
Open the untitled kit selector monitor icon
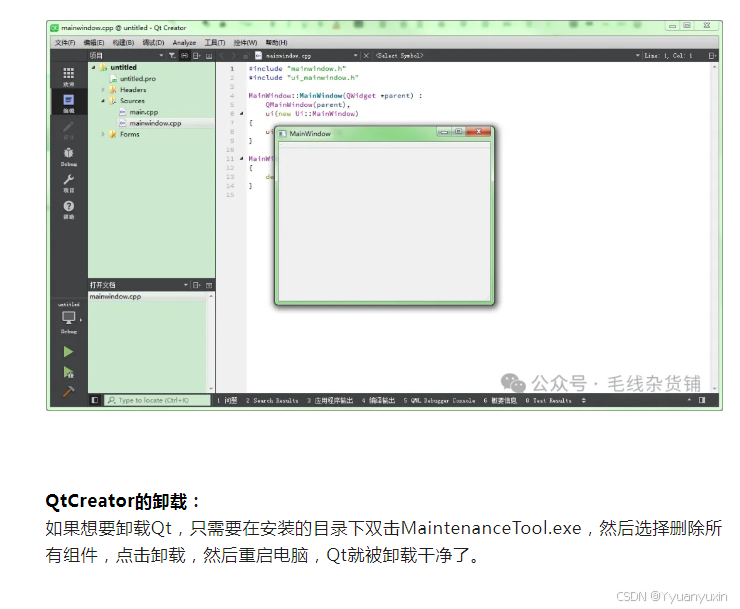(x=69, y=318)
